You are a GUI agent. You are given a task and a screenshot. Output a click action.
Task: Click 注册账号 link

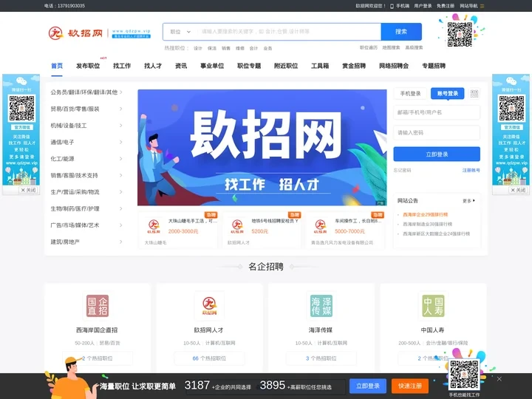pos(471,171)
